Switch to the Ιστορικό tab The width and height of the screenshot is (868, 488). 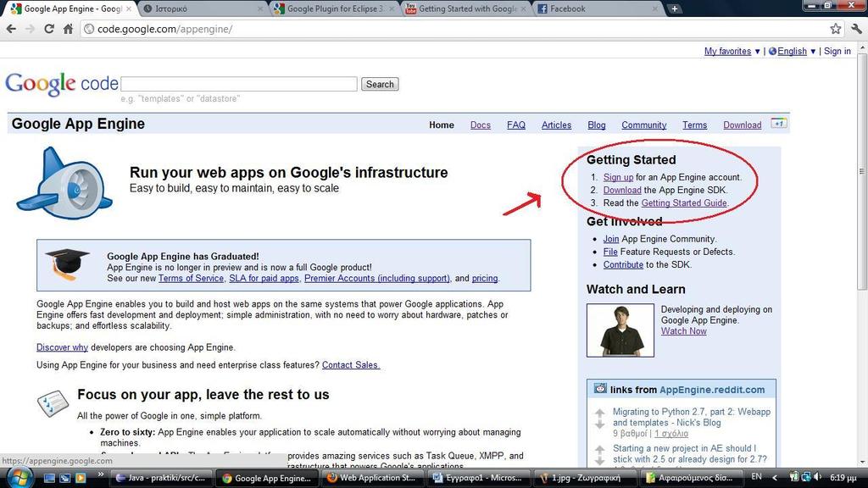click(x=202, y=8)
